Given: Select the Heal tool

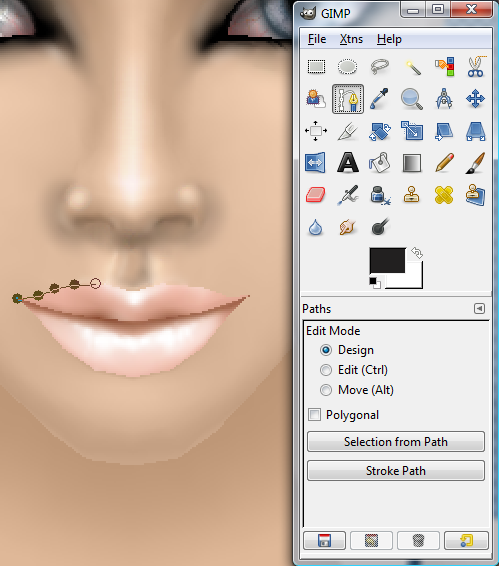Looking at the screenshot, I should point(444,195).
